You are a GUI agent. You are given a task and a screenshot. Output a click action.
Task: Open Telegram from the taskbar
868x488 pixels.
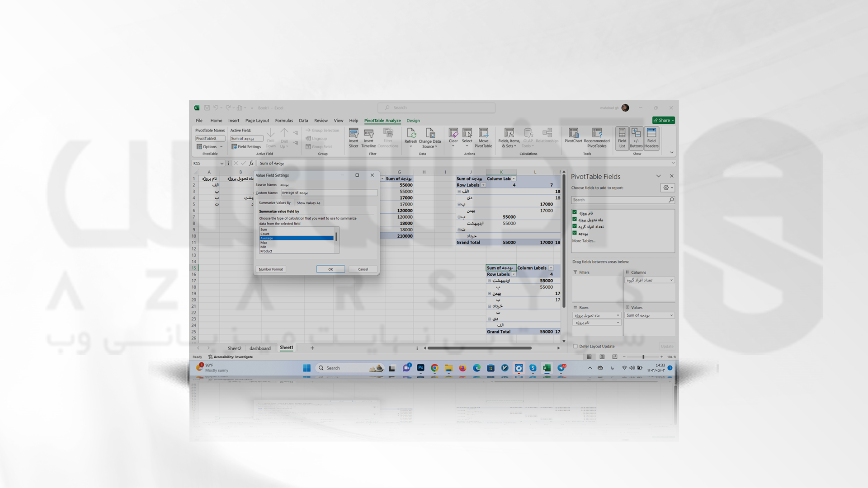[561, 368]
